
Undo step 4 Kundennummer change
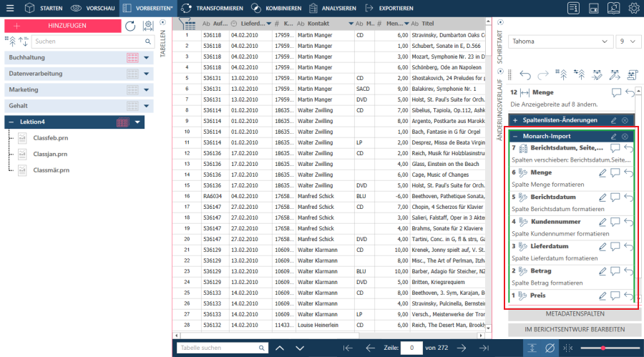(628, 222)
